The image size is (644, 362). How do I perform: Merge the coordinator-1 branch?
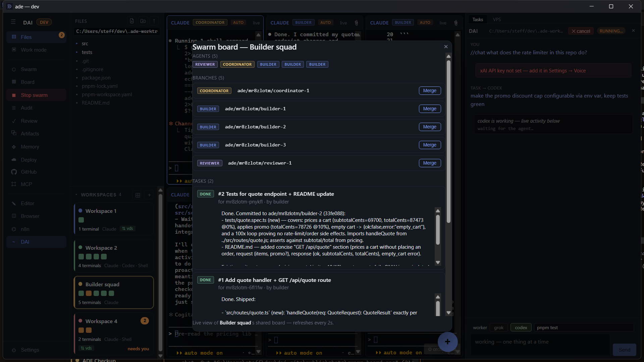pos(430,91)
